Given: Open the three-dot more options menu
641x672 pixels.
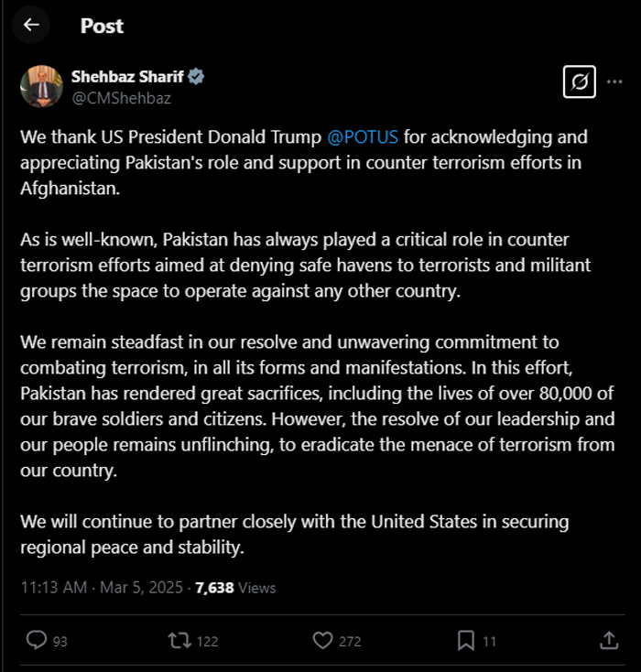Looking at the screenshot, I should (x=614, y=83).
